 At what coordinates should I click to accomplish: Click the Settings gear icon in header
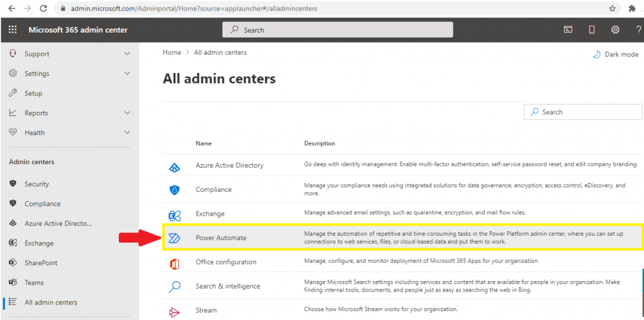click(x=615, y=30)
